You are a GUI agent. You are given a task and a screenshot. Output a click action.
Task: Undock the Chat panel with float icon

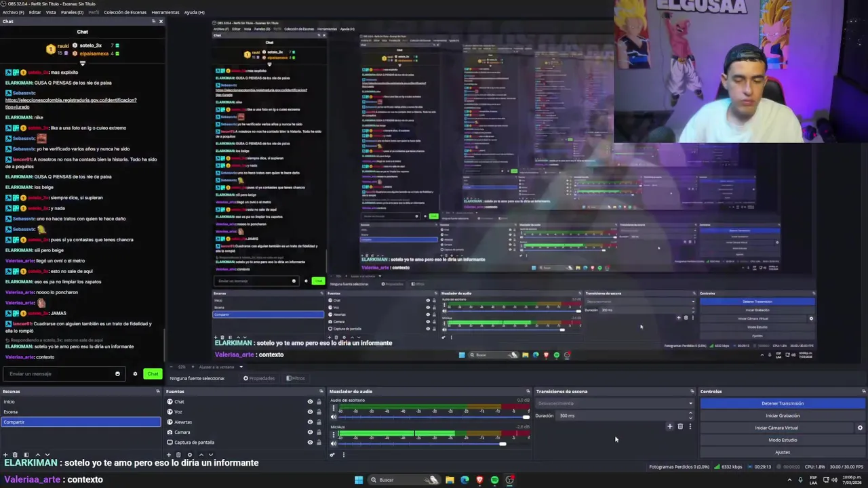tap(154, 22)
